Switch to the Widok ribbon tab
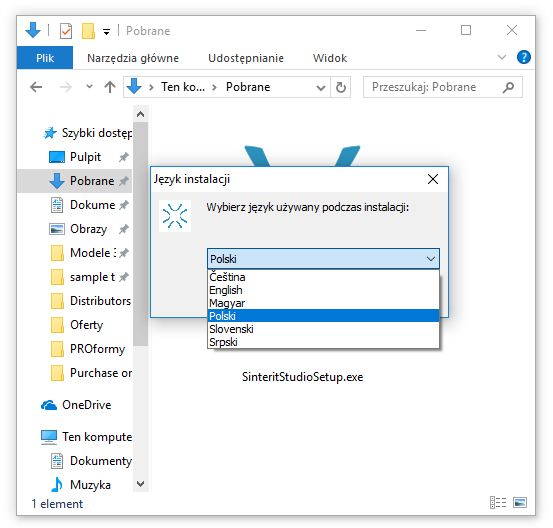 coord(330,58)
